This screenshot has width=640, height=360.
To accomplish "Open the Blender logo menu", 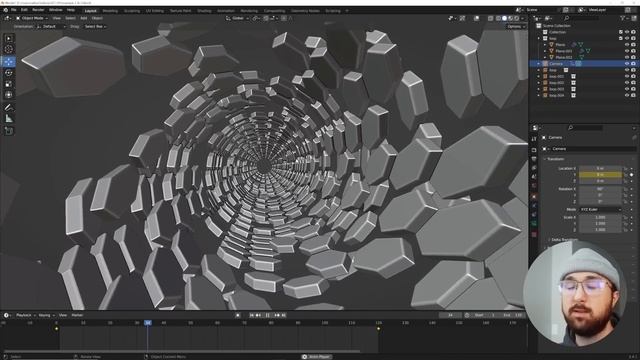I will tap(5, 10).
